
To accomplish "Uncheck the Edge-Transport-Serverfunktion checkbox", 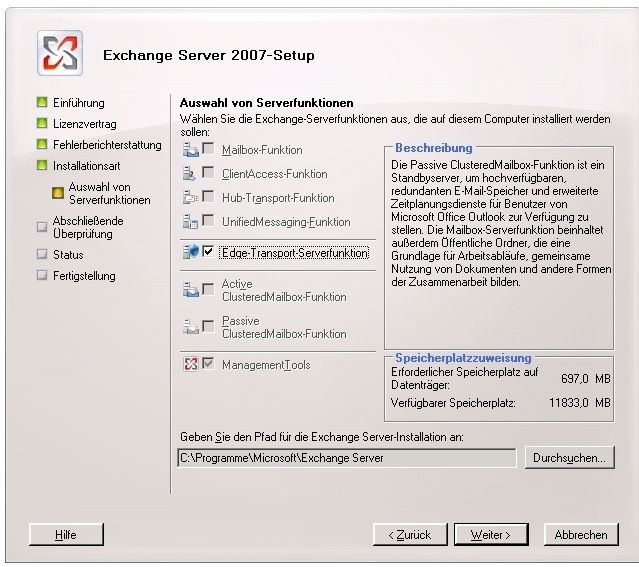I will click(208, 252).
